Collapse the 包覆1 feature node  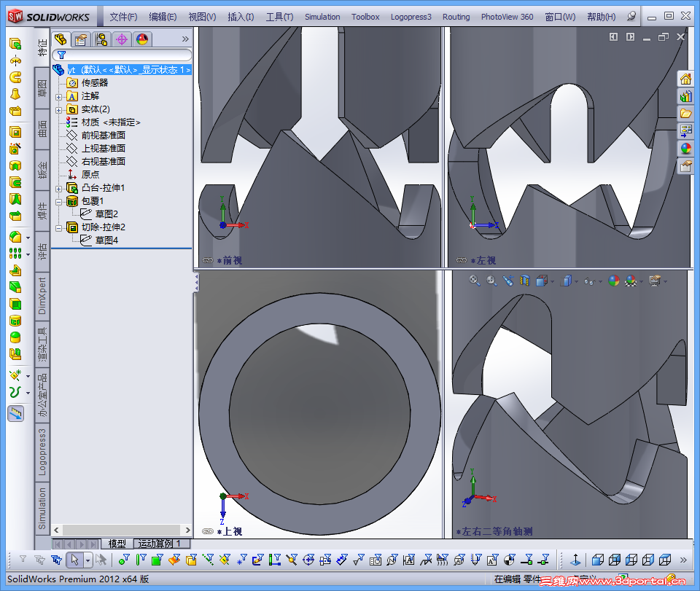[58, 202]
